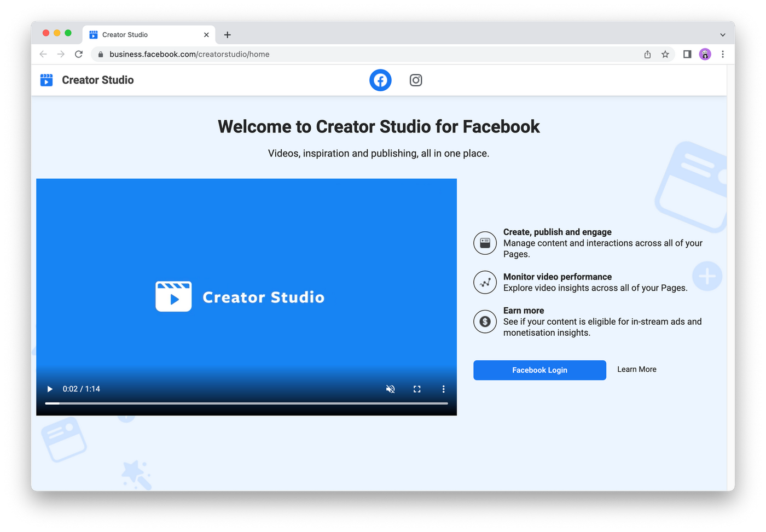Bookmark this page with the star icon
Screen dimensions: 766x532
(x=665, y=54)
